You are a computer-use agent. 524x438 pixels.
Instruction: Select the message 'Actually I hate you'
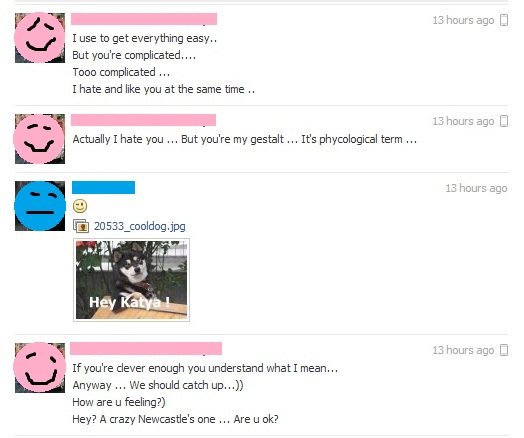(118, 139)
